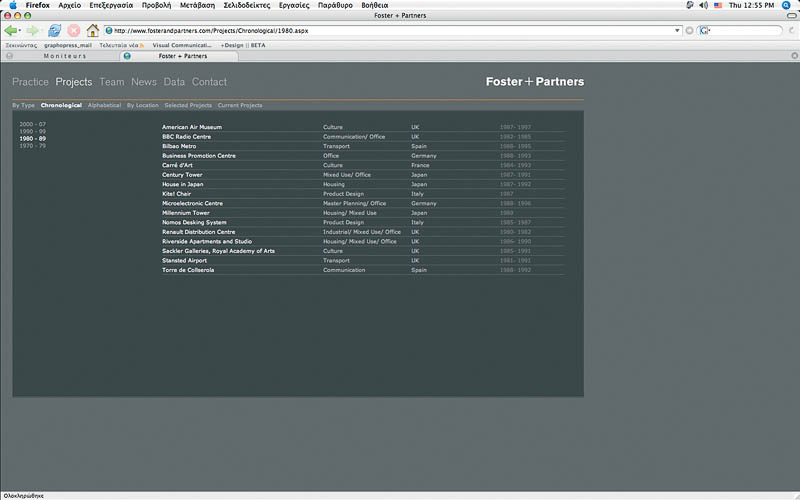The image size is (800, 500).
Task: Open the Εργασίες menu
Action: click(x=294, y=5)
